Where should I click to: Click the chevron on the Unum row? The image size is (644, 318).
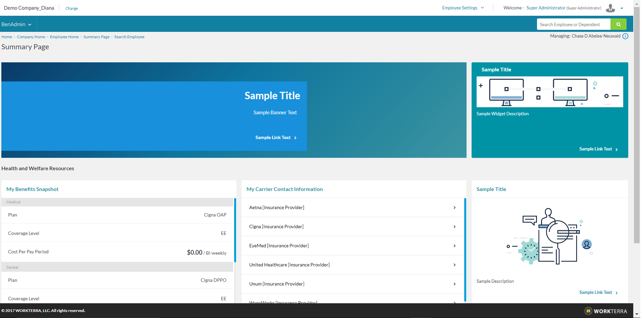454,284
